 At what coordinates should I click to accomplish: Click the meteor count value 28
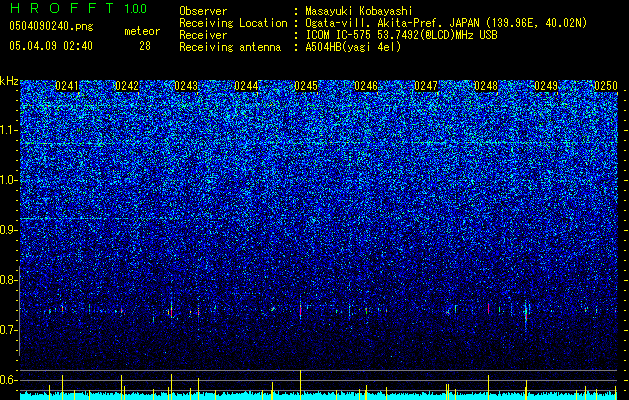[145, 46]
